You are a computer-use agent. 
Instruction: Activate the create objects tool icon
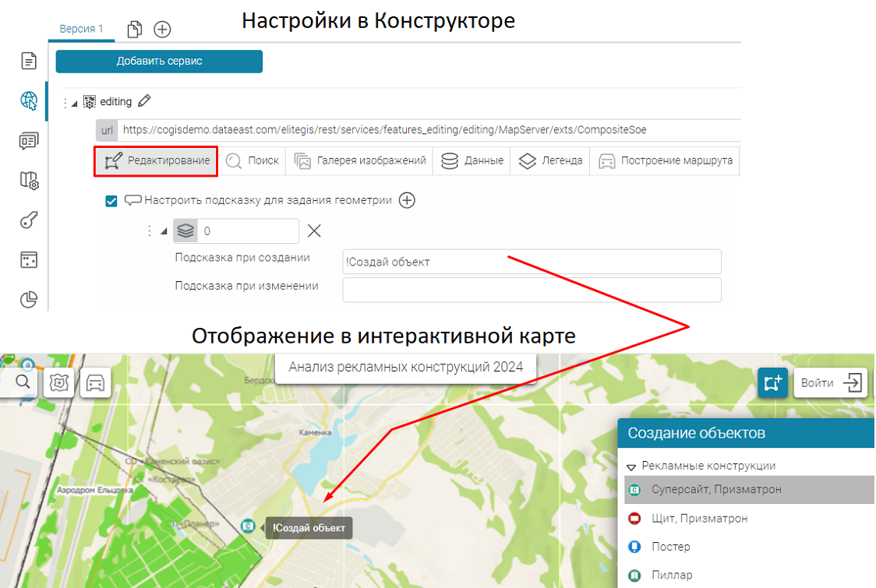[773, 382]
